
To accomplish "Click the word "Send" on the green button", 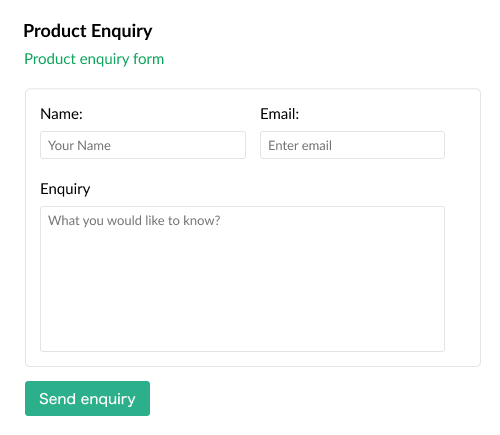I will coord(57,399).
